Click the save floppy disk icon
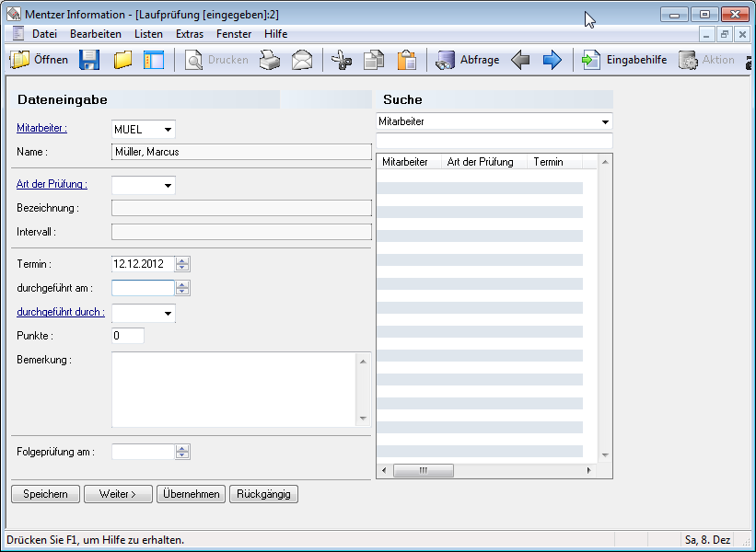This screenshot has width=756, height=552. (x=89, y=61)
